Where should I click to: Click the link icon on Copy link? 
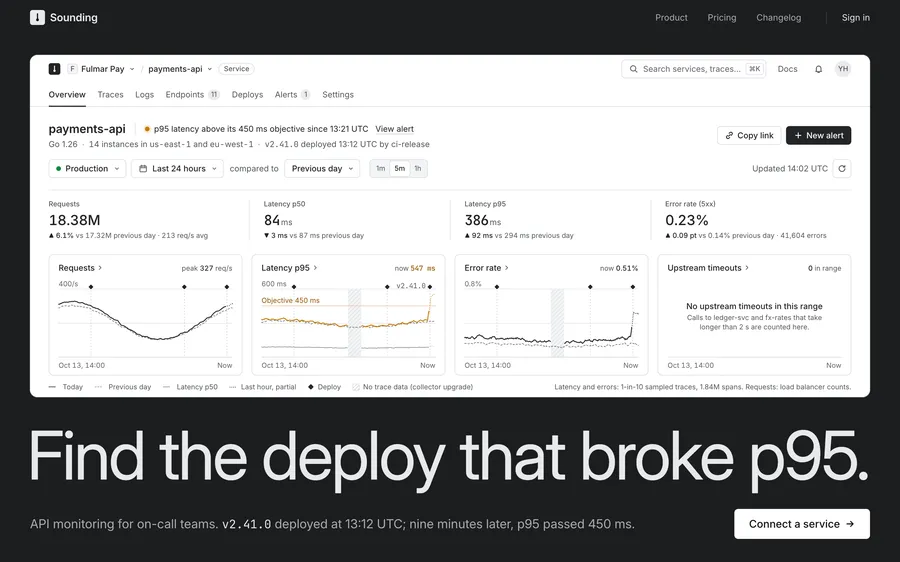click(x=729, y=135)
